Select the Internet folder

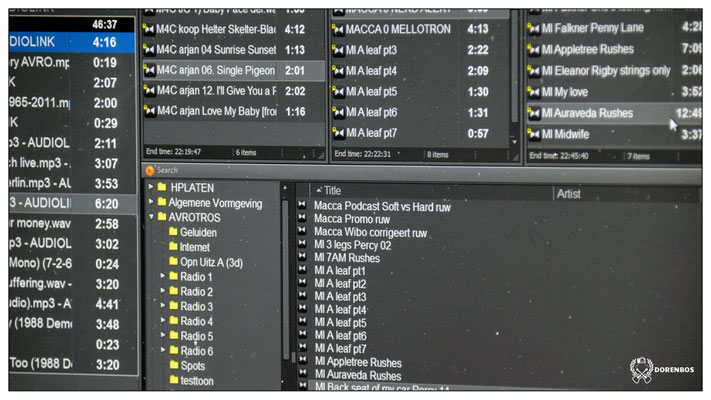[195, 247]
